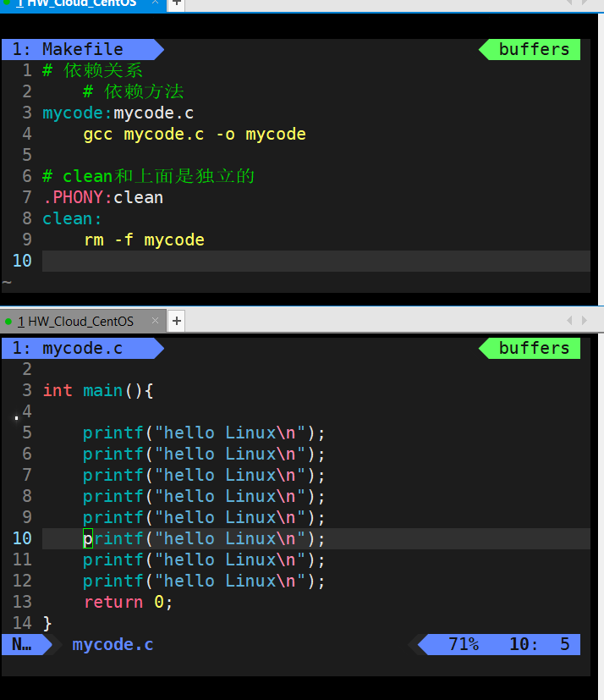The width and height of the screenshot is (604, 700).
Task: Click the closing brace on line 14
Action: (x=47, y=624)
